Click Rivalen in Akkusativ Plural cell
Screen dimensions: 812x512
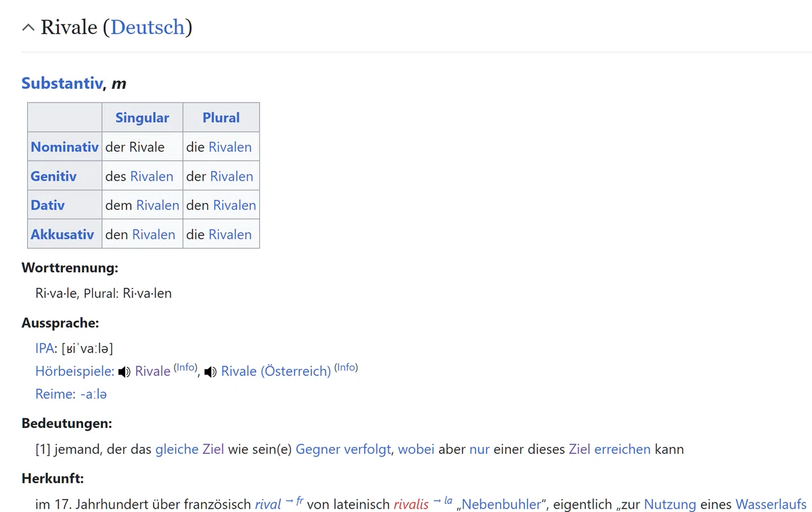coord(230,234)
